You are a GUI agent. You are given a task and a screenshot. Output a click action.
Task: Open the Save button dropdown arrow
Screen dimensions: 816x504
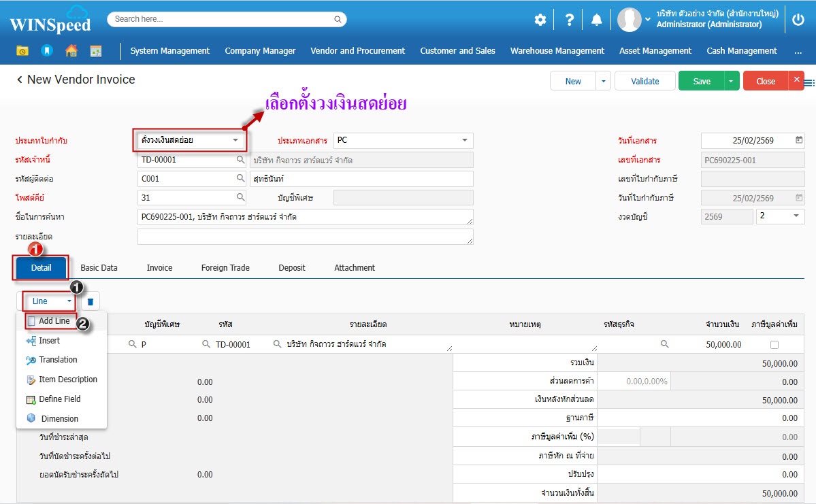coord(731,81)
